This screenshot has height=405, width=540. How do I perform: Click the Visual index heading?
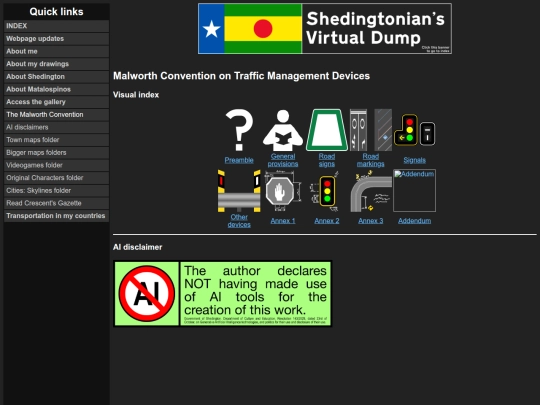(136, 95)
